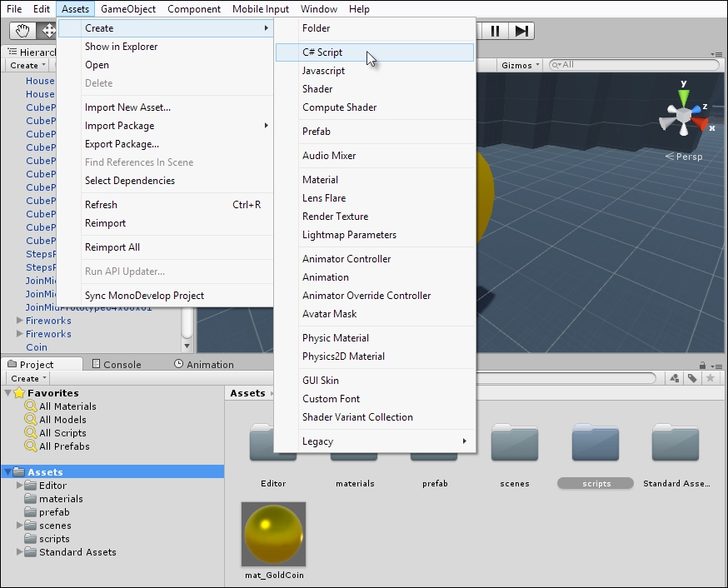Click the Step frame playback button
The image size is (728, 588).
(521, 31)
